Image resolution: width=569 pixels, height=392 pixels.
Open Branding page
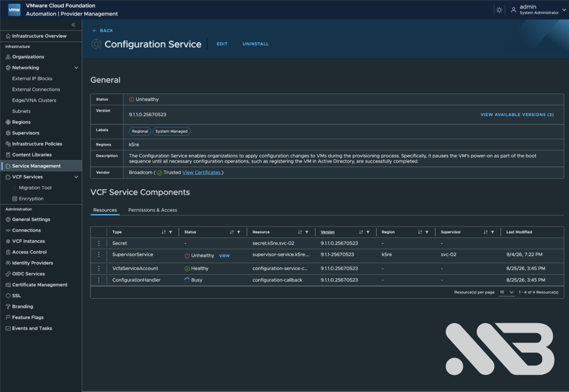22,306
